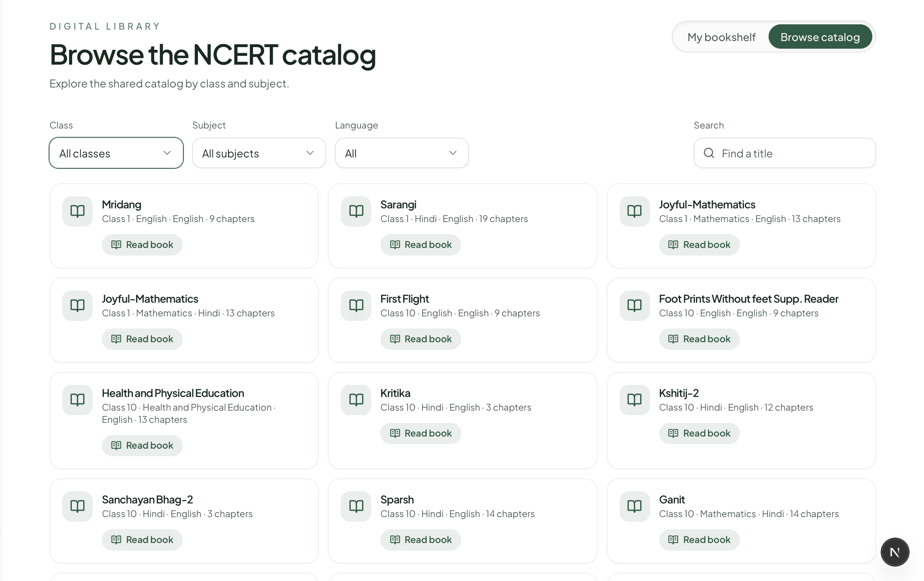Click Read book for Kshitij-2
This screenshot has width=924, height=581.
[699, 433]
